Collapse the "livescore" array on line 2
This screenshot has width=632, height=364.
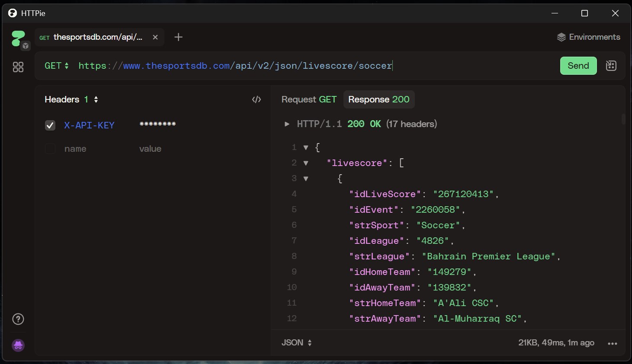tap(306, 163)
